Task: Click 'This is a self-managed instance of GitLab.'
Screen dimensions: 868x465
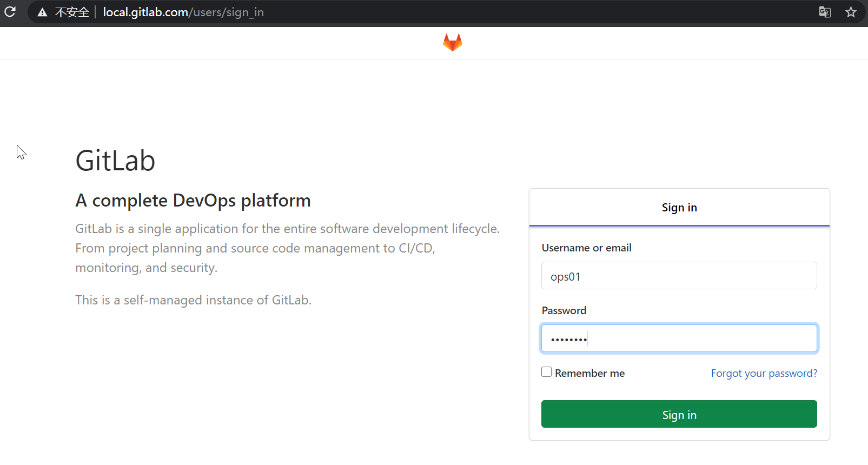Action: pos(194,300)
